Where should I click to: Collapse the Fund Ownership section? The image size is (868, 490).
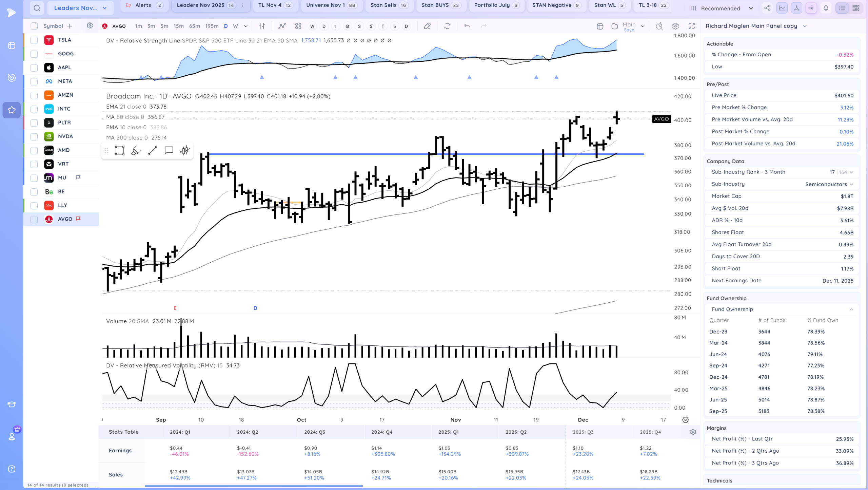coord(851,309)
